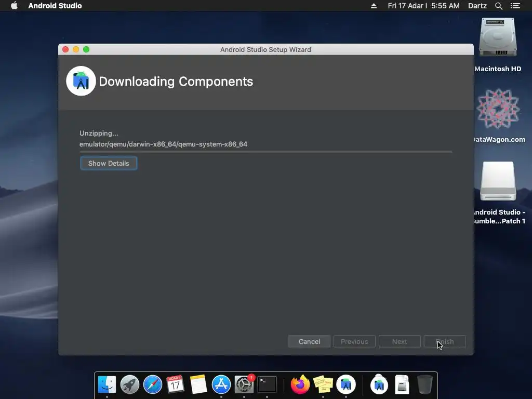Open the disk image file in the Dock
The height and width of the screenshot is (399, 532).
coord(402,385)
